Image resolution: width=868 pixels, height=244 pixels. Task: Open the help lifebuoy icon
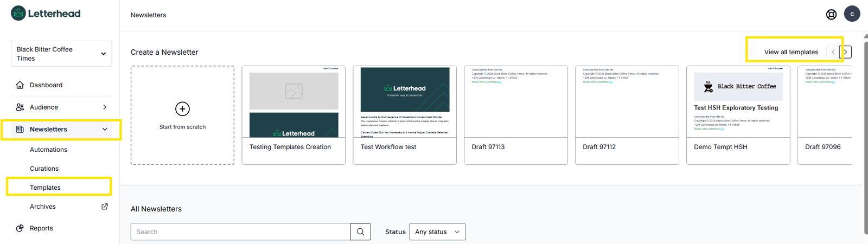pyautogui.click(x=831, y=15)
